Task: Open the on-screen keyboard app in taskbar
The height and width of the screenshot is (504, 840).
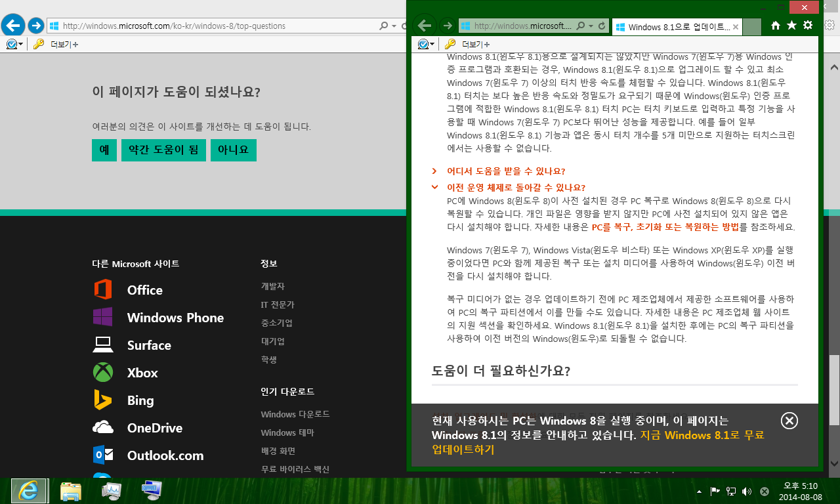Action: pos(152,490)
